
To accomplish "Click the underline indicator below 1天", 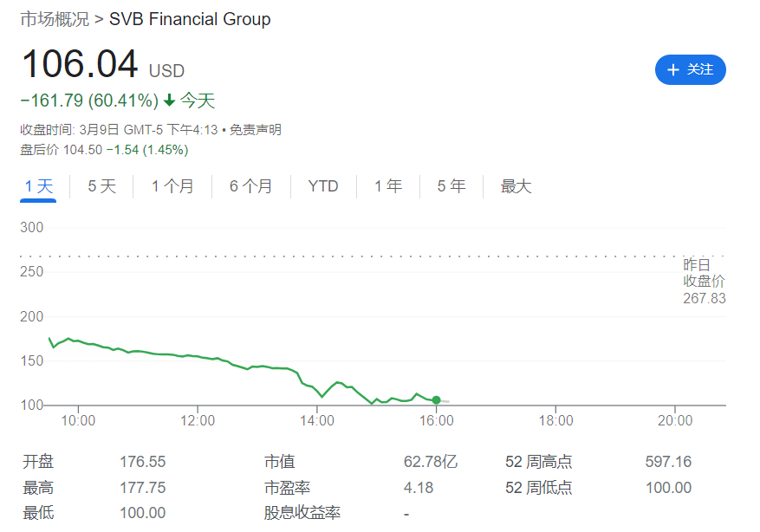I will click(37, 200).
